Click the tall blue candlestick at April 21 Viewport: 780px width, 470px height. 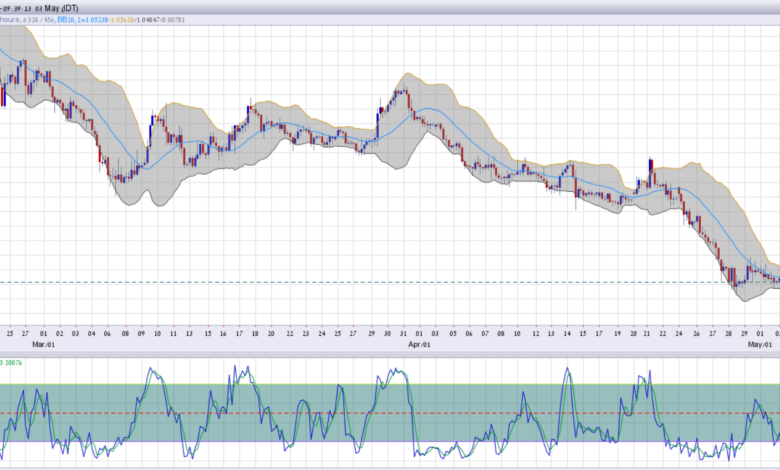point(651,173)
